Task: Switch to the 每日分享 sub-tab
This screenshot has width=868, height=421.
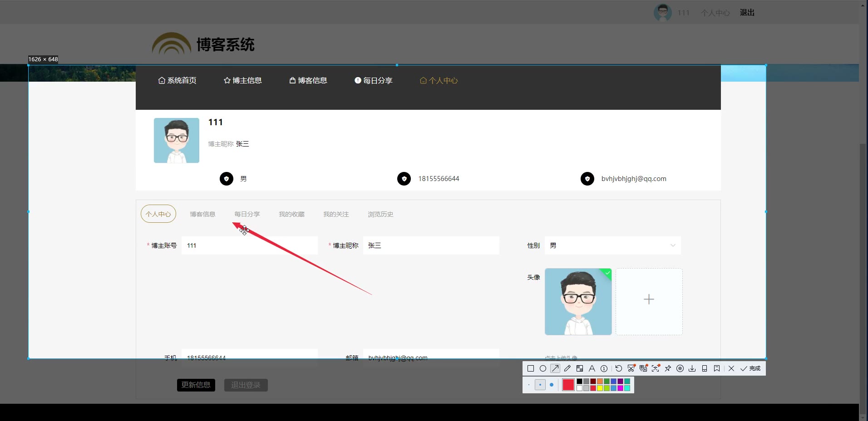Action: (x=247, y=214)
